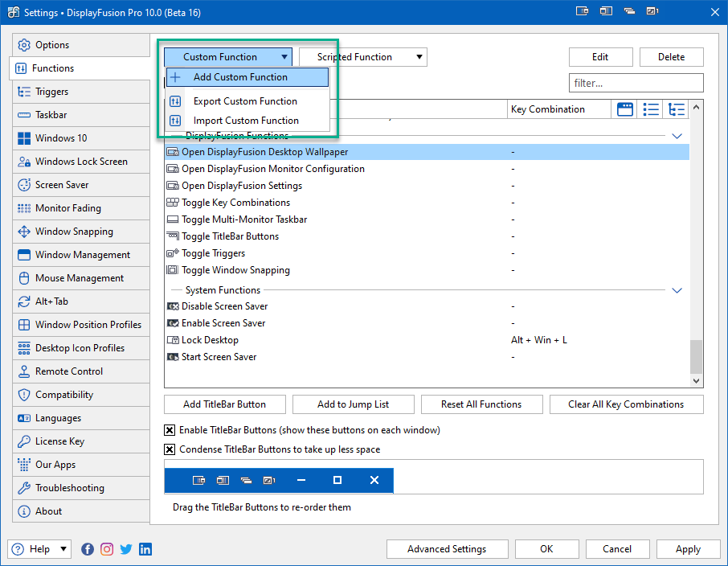Open Desktop Icon Profiles section

(x=81, y=347)
